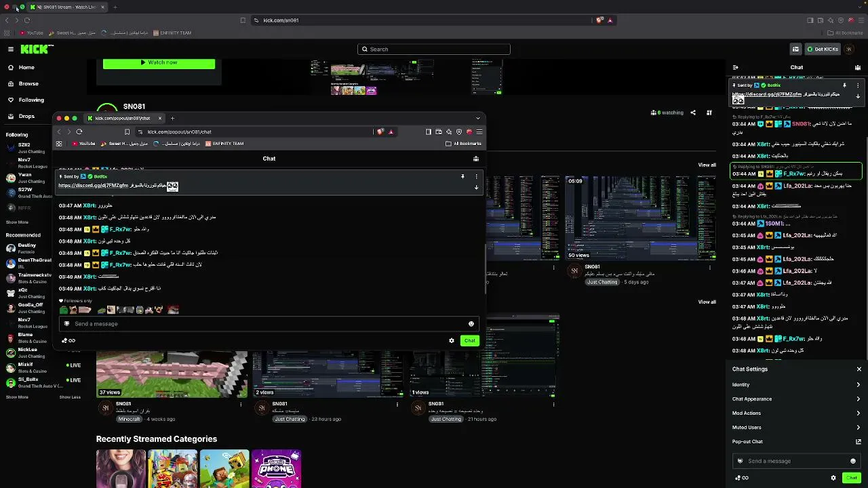Open the discord.gg link in main chat pinned message
Screen dimensions: 868x488
pos(767,94)
